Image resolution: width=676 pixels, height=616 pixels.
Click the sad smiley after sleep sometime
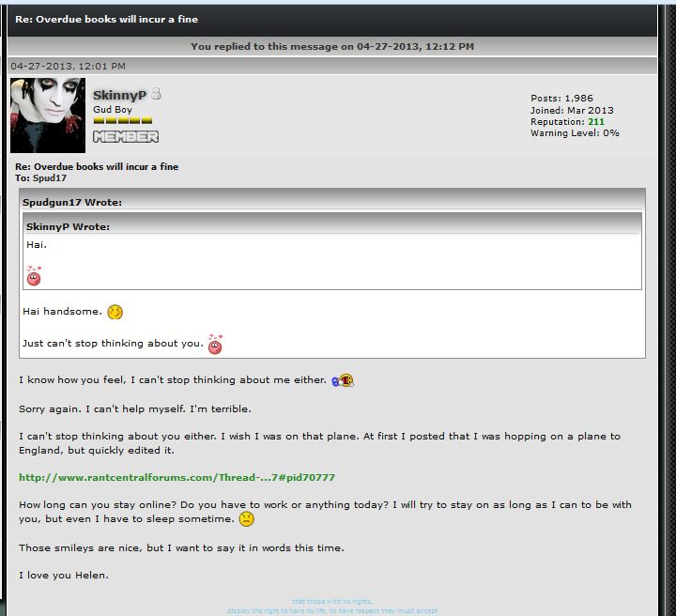coord(247,518)
